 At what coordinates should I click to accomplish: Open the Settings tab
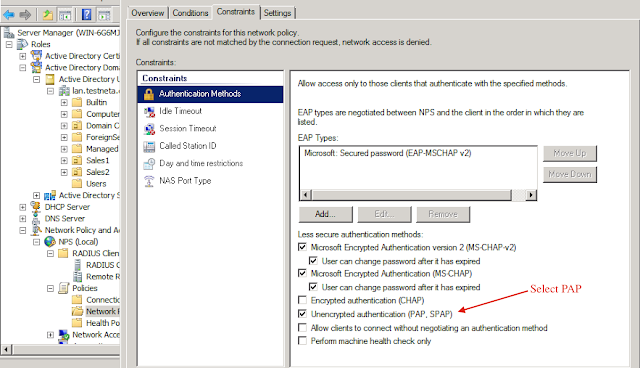coord(278,13)
